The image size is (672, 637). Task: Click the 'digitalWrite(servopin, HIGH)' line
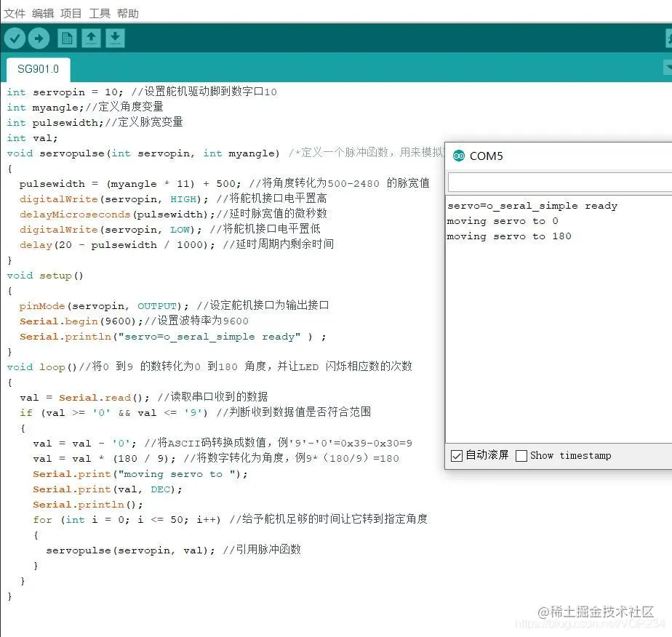click(x=173, y=199)
